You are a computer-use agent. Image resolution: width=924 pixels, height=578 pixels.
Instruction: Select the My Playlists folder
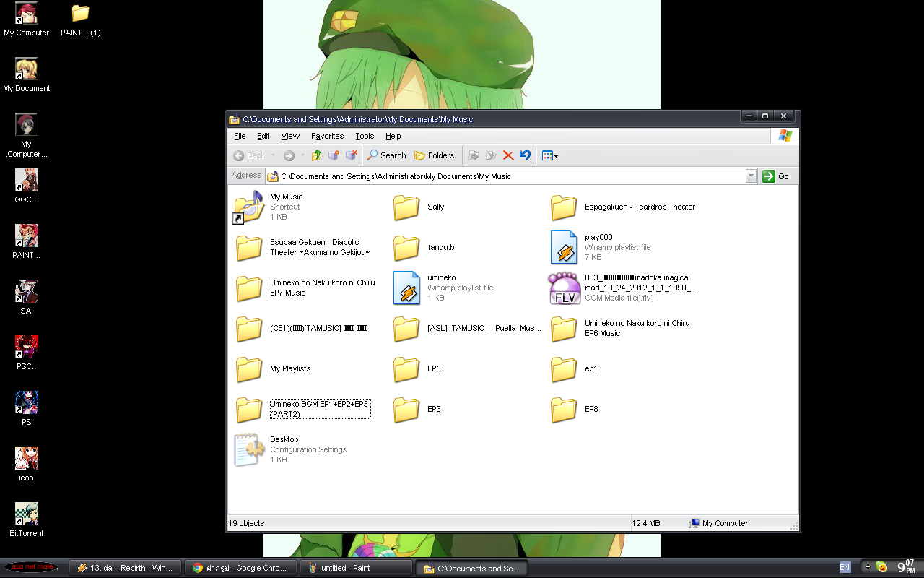[249, 369]
